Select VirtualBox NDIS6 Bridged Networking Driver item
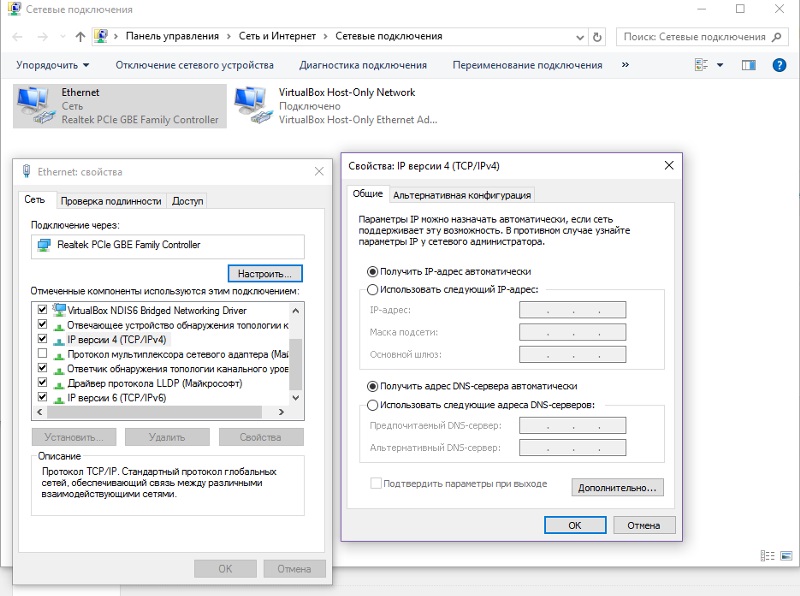800x596 pixels. pyautogui.click(x=157, y=310)
